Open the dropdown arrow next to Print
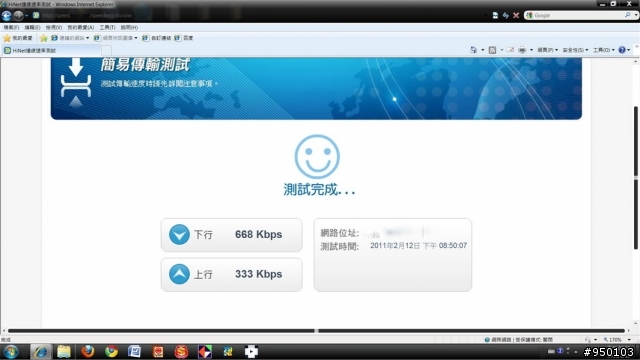This screenshot has width=640, height=360. [x=531, y=50]
